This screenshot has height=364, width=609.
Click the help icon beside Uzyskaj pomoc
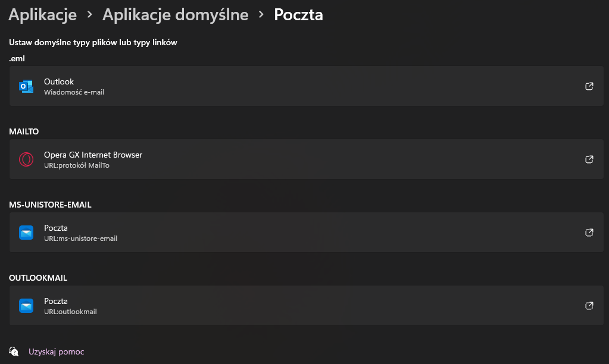pyautogui.click(x=14, y=352)
